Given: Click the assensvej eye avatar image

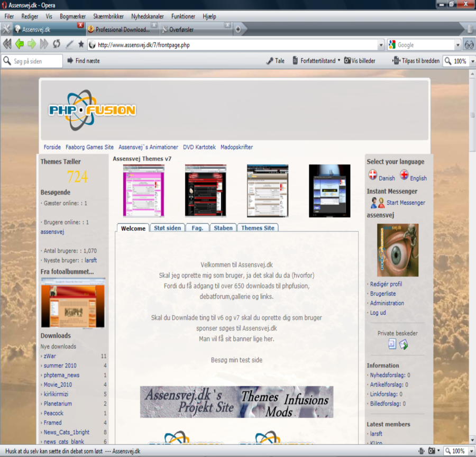Looking at the screenshot, I should point(398,250).
